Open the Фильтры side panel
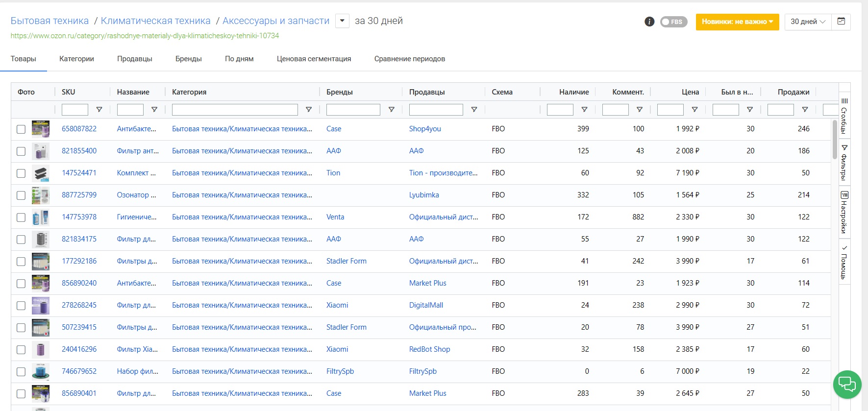868x411 pixels. [844, 163]
